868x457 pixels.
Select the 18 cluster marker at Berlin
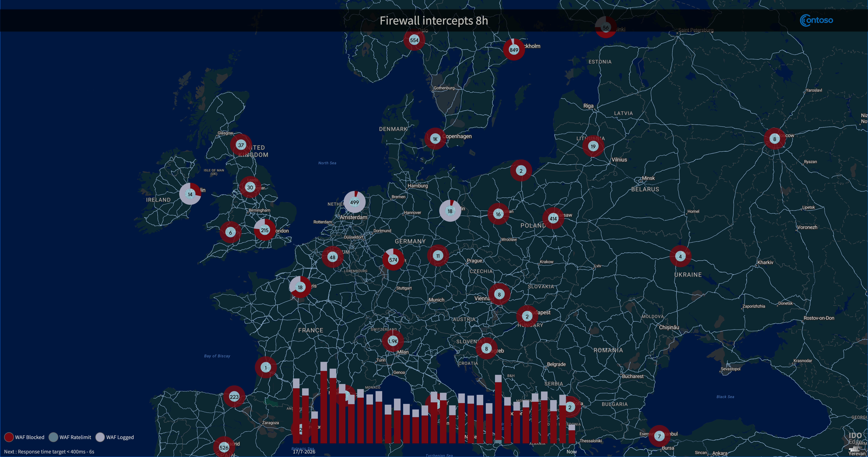pos(450,211)
